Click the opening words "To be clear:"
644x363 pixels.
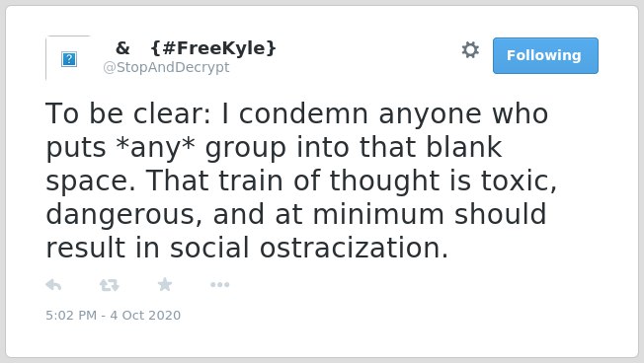pos(128,113)
